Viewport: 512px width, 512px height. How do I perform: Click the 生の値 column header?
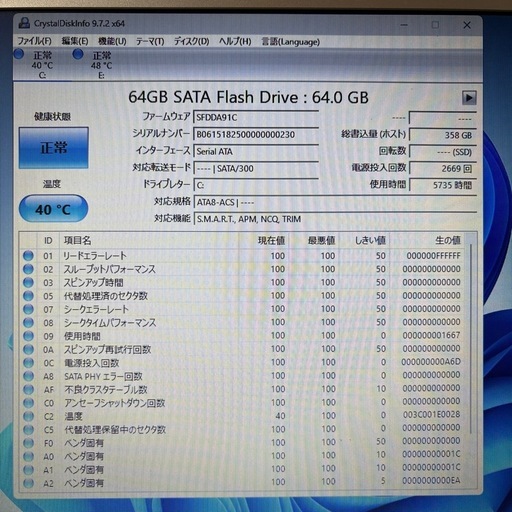click(427, 241)
